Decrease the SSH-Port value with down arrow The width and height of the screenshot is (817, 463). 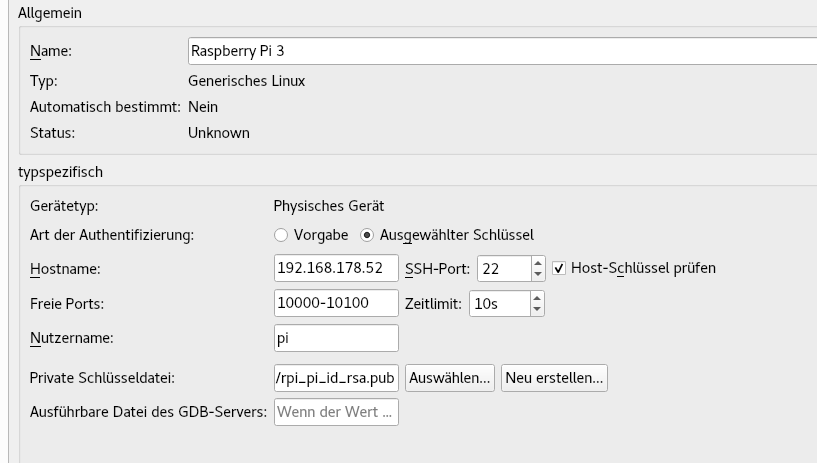click(x=538, y=274)
